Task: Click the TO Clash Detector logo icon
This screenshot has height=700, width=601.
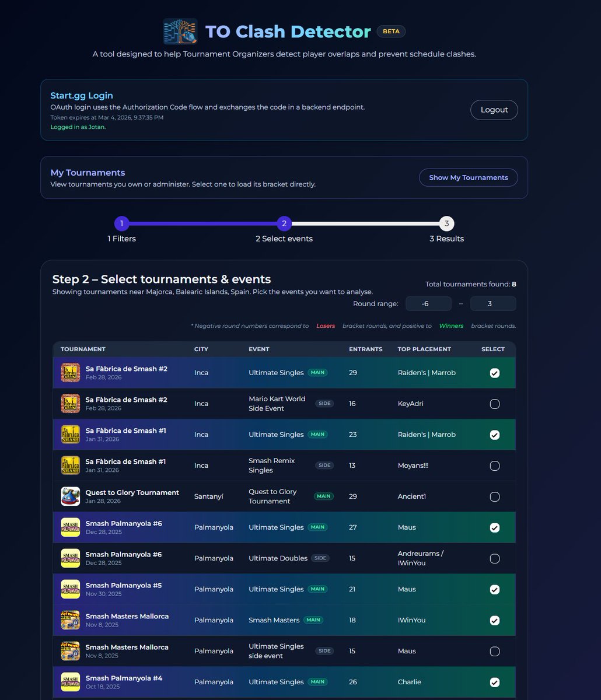Action: (180, 32)
